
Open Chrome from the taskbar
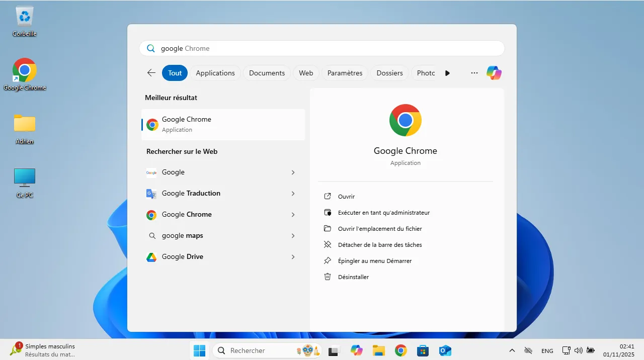pos(401,350)
